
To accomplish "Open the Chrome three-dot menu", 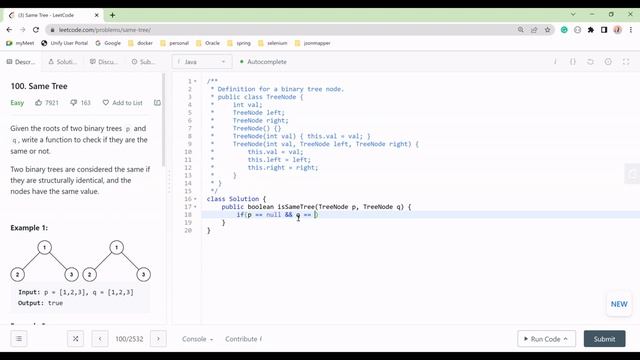I will (631, 30).
